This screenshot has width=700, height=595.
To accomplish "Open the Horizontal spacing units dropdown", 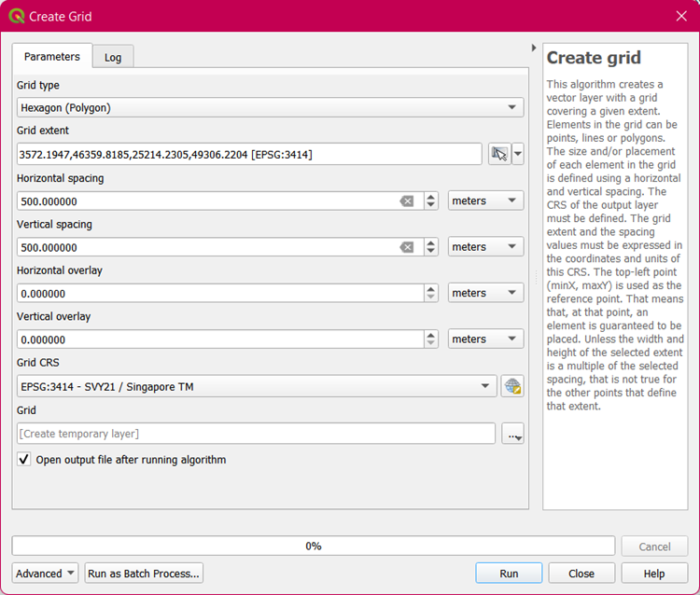I will (485, 201).
